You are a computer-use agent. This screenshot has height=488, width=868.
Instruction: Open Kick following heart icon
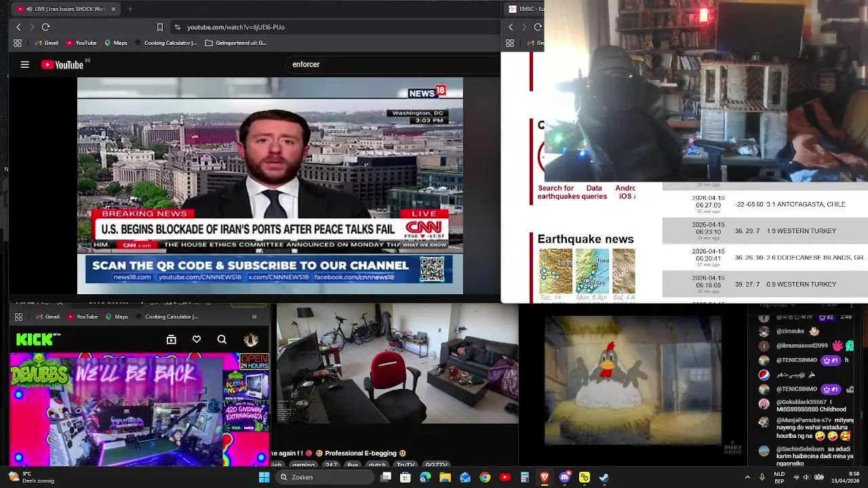[x=197, y=340]
